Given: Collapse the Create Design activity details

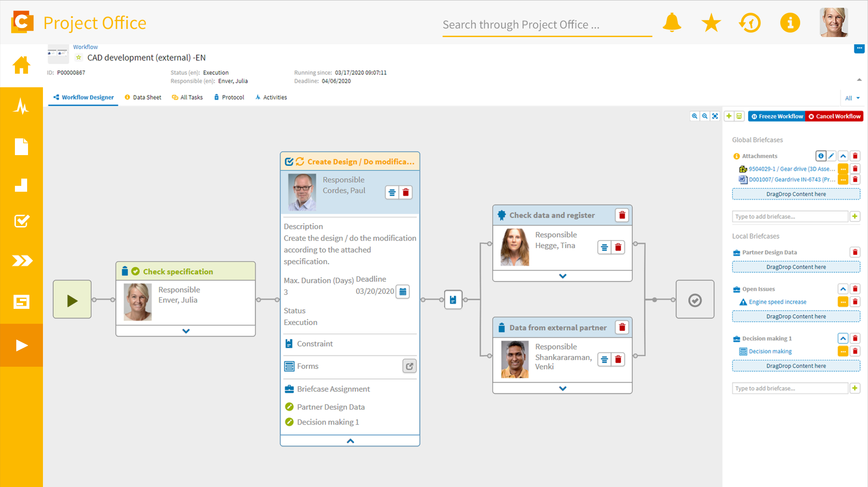Looking at the screenshot, I should (x=349, y=440).
